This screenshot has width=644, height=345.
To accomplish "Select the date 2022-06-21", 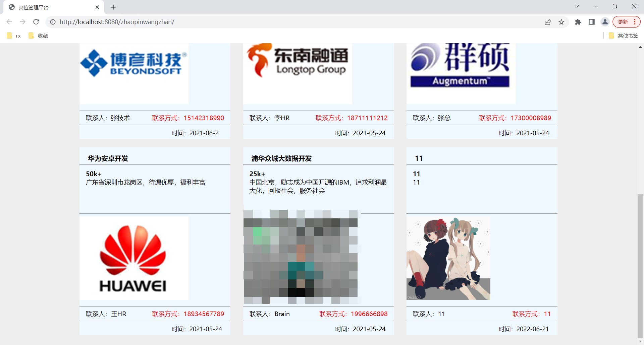I will [x=533, y=329].
